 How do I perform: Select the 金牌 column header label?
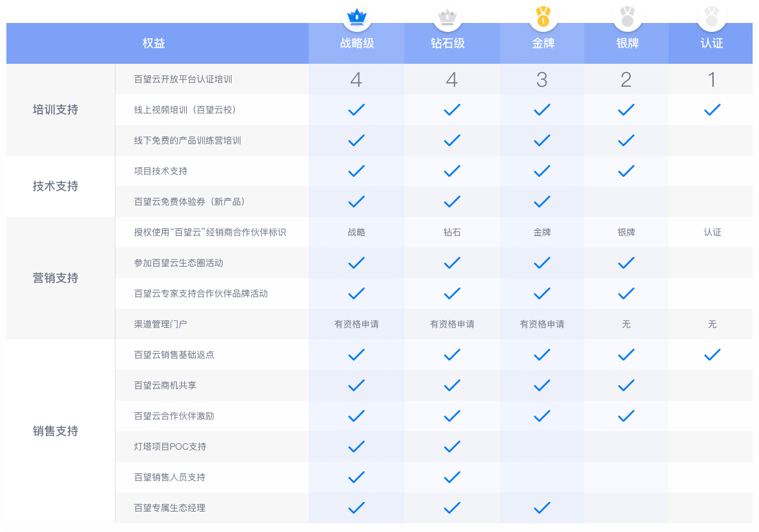(543, 43)
